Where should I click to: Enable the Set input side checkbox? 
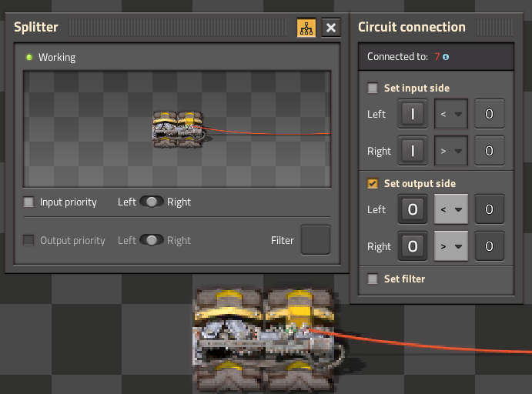pyautogui.click(x=373, y=88)
